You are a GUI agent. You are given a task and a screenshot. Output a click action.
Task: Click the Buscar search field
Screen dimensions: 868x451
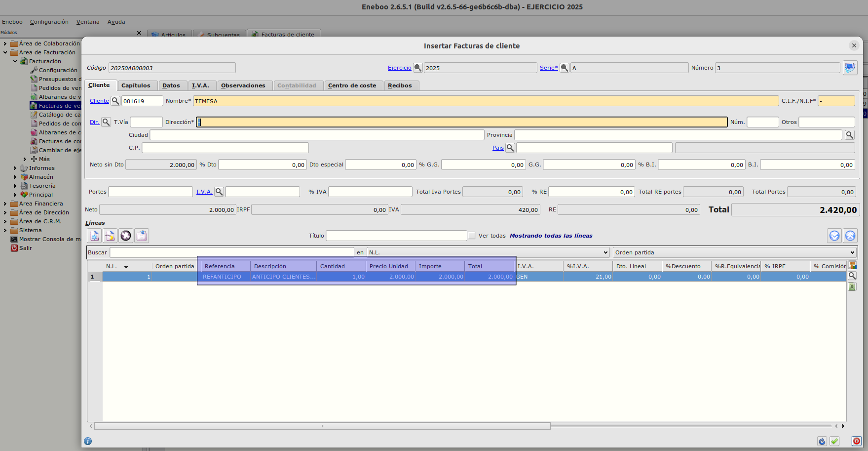(x=232, y=252)
